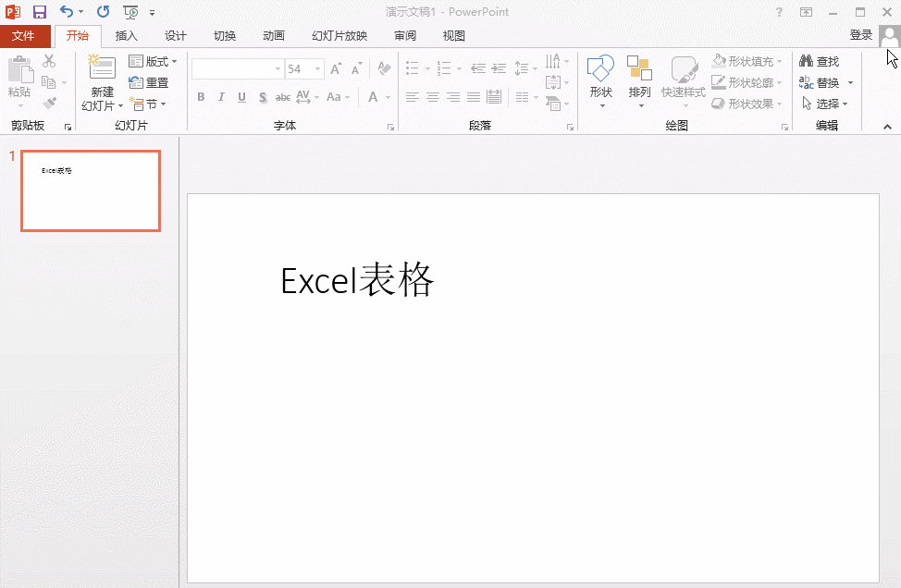The height and width of the screenshot is (588, 901).
Task: Open Select (选择) dropdown
Action: click(x=824, y=104)
